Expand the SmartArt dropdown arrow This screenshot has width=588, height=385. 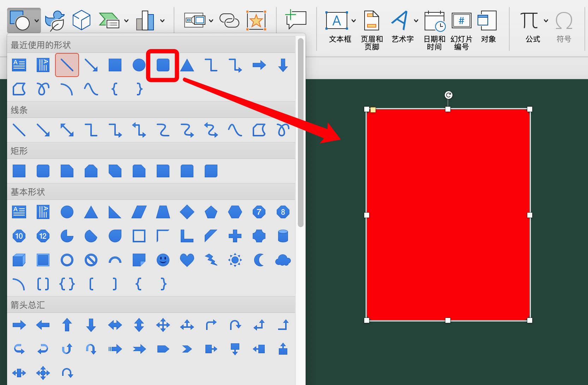tap(126, 21)
